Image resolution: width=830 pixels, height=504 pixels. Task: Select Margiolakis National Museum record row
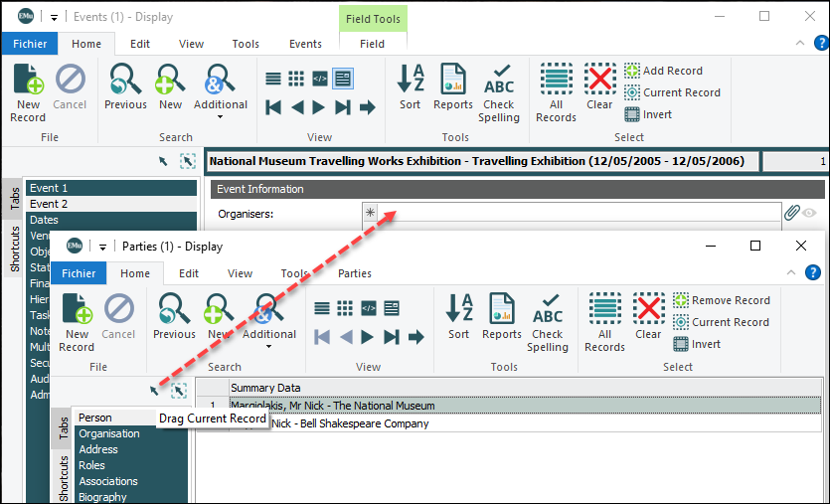[x=497, y=406]
